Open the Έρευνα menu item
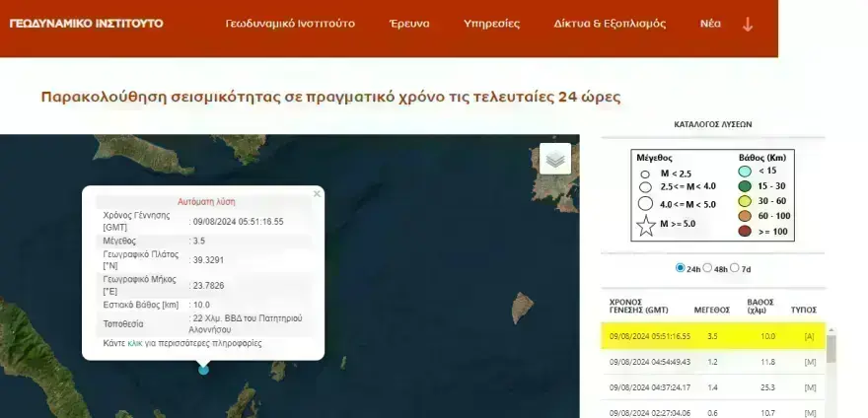The height and width of the screenshot is (418, 868). [408, 24]
